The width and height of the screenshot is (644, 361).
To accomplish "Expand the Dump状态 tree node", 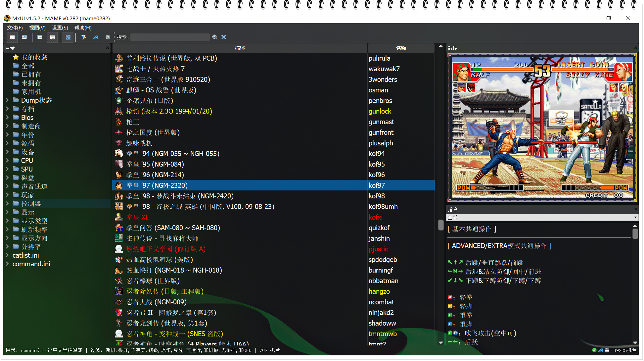I will point(7,100).
